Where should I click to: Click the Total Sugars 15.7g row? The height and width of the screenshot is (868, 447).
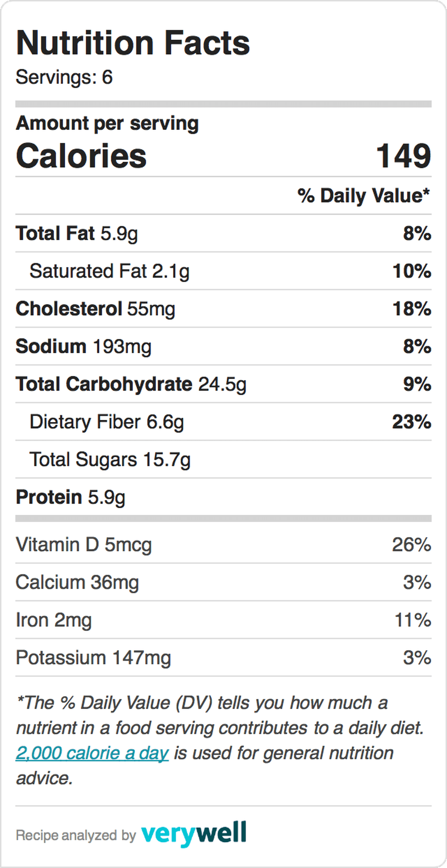pos(223,459)
